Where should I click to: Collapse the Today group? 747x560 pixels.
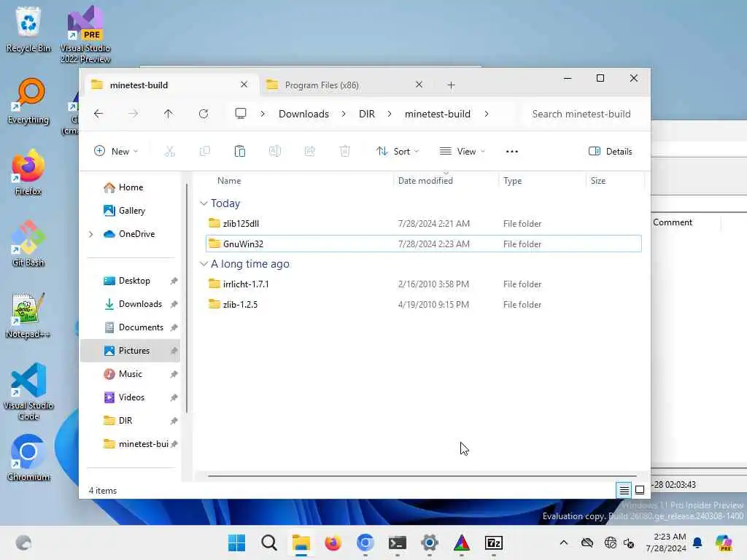(x=204, y=203)
